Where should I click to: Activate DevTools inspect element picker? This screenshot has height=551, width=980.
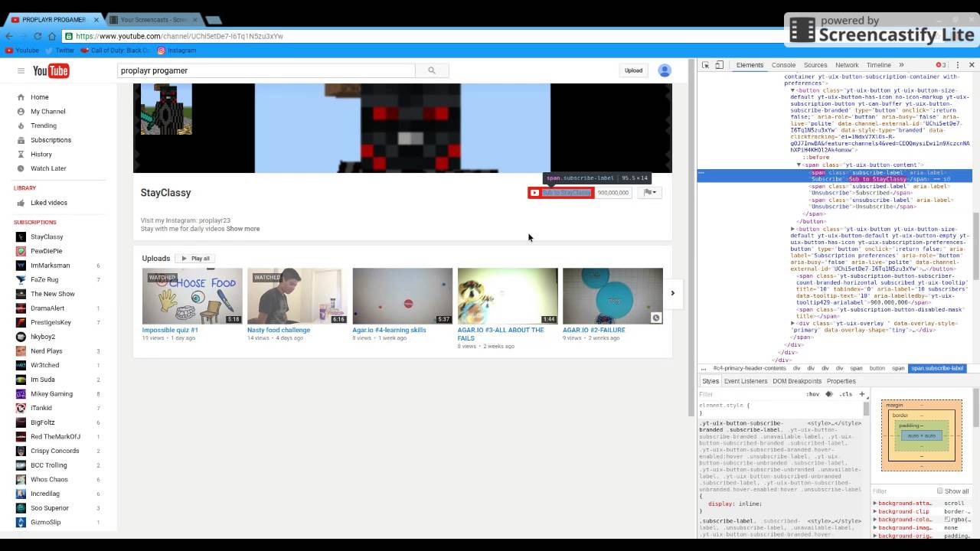705,65
